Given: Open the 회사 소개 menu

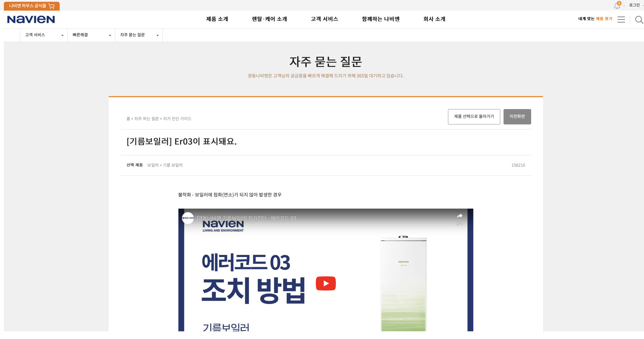Looking at the screenshot, I should point(434,19).
